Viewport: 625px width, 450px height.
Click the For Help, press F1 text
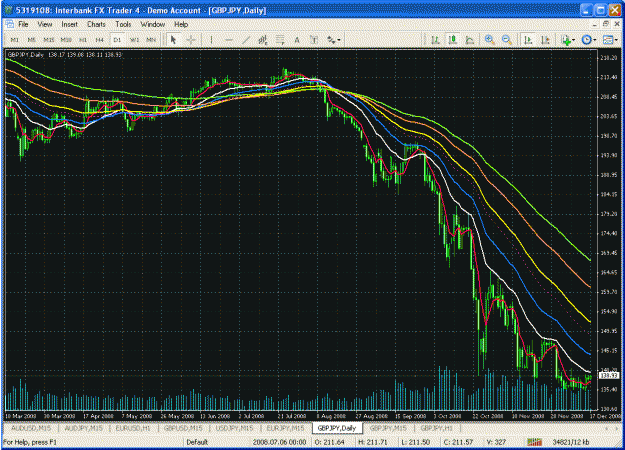(30, 442)
